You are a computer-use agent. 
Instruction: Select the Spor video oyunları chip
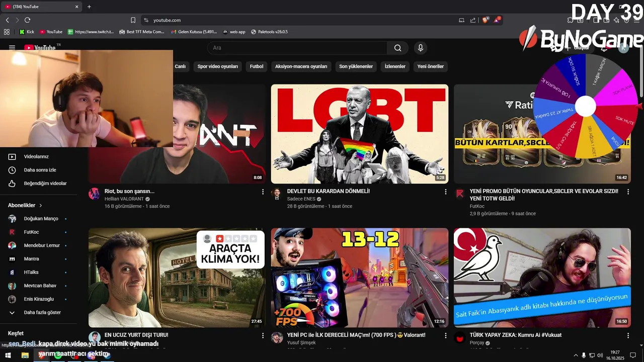pos(217,66)
